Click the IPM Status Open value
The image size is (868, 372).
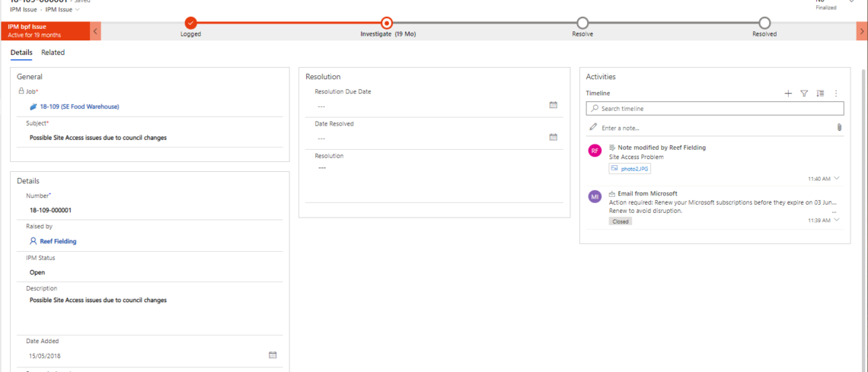click(x=37, y=272)
